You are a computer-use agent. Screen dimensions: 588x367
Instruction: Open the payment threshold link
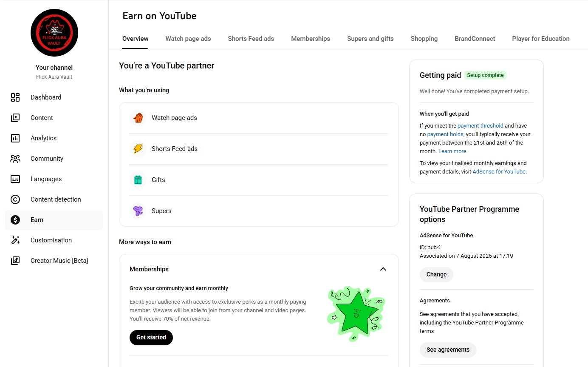pos(480,126)
